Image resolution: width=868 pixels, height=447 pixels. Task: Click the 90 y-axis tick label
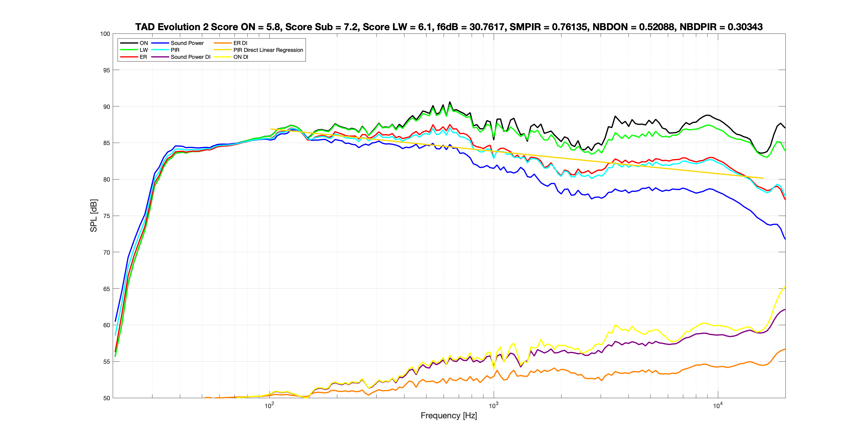click(x=106, y=106)
